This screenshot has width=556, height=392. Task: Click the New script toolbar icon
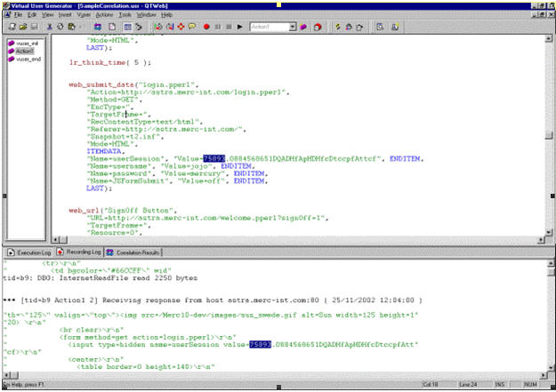[12, 27]
